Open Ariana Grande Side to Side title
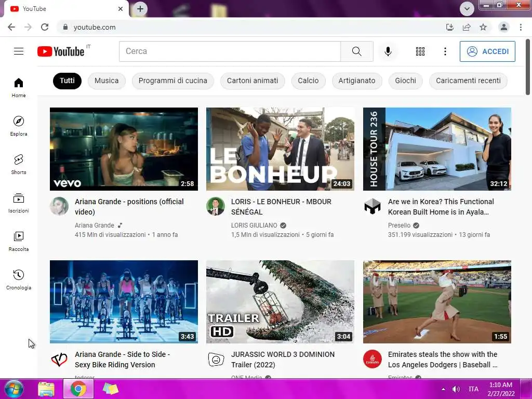 122,360
